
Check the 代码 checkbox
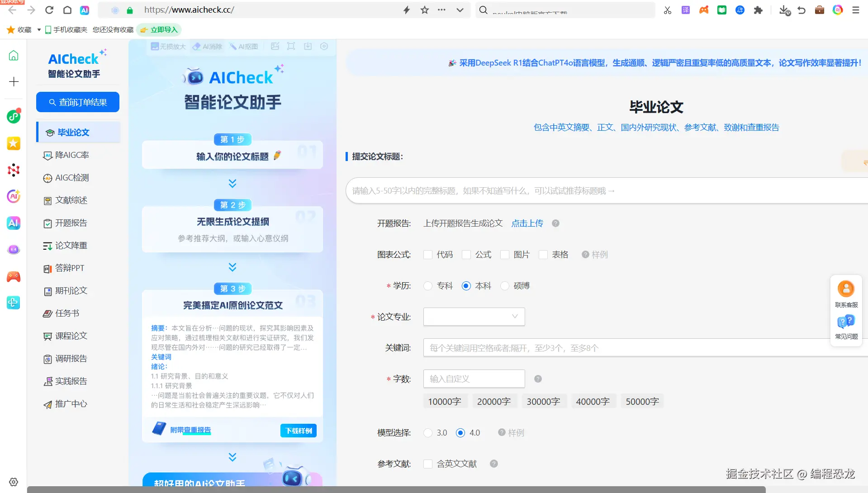coord(428,255)
